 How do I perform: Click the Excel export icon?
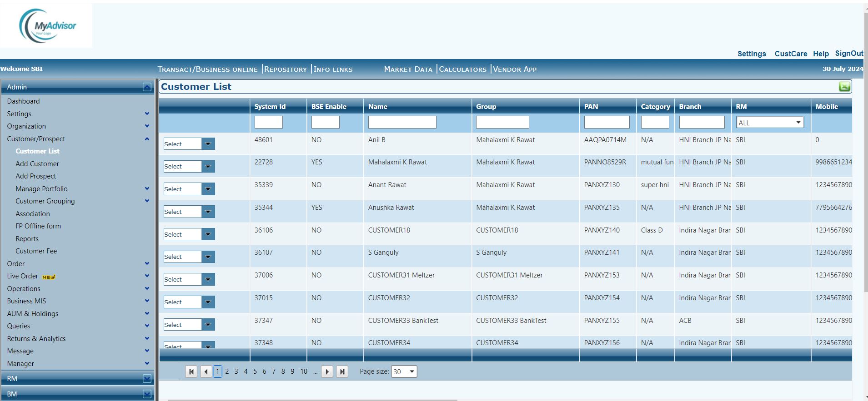[x=844, y=87]
